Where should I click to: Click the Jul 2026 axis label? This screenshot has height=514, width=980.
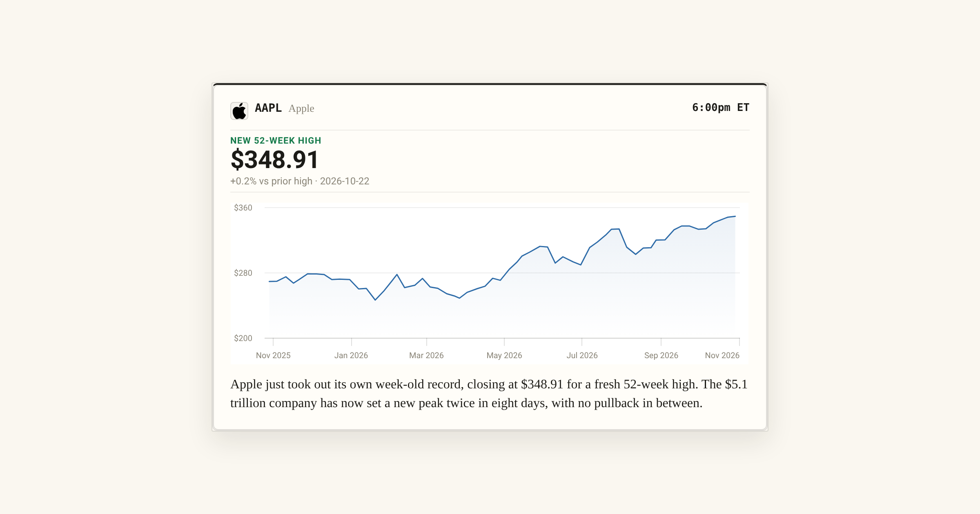point(582,355)
